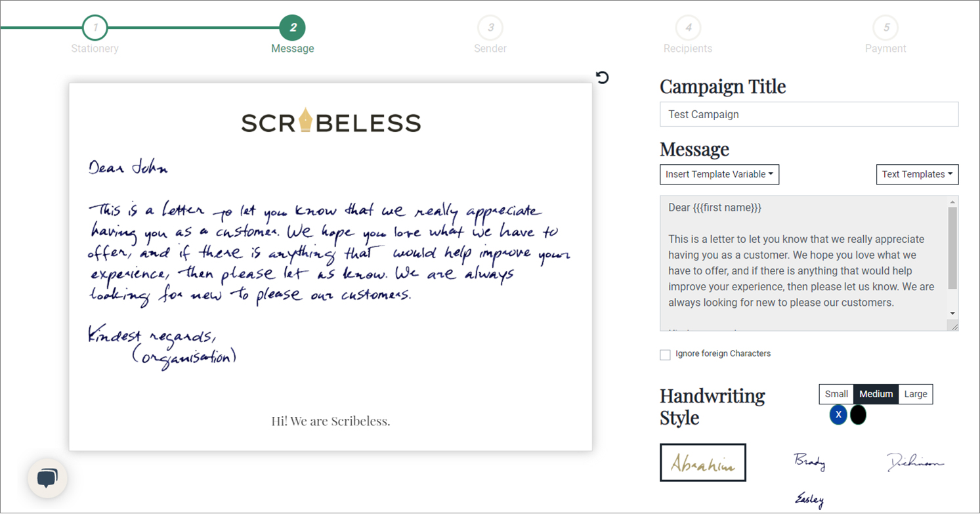Switch handwriting size to Large
The image size is (980, 514).
[915, 394]
